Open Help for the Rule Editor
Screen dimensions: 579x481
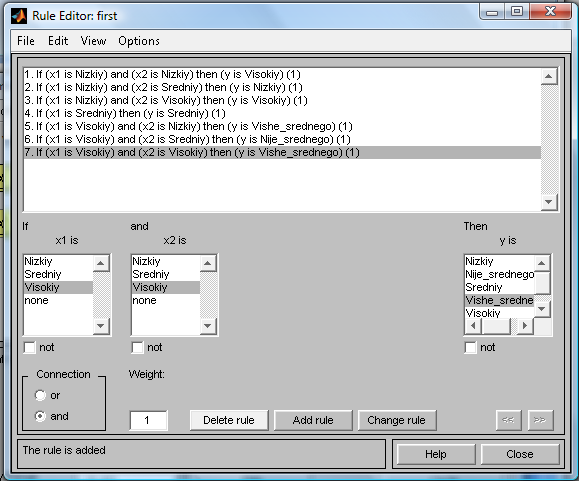pos(436,454)
